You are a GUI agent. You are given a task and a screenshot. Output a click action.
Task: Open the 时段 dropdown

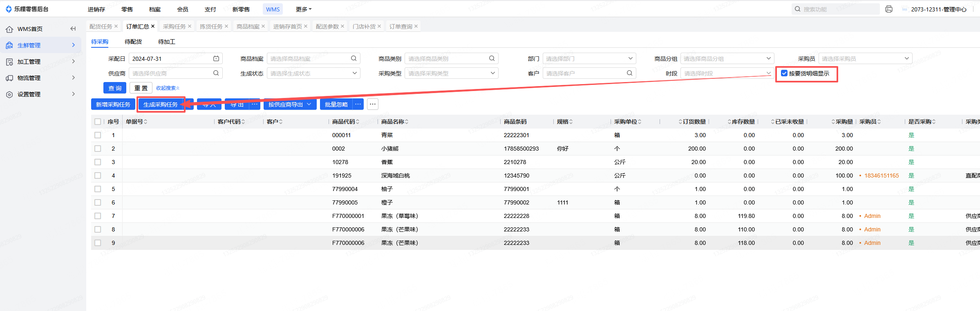pos(727,73)
